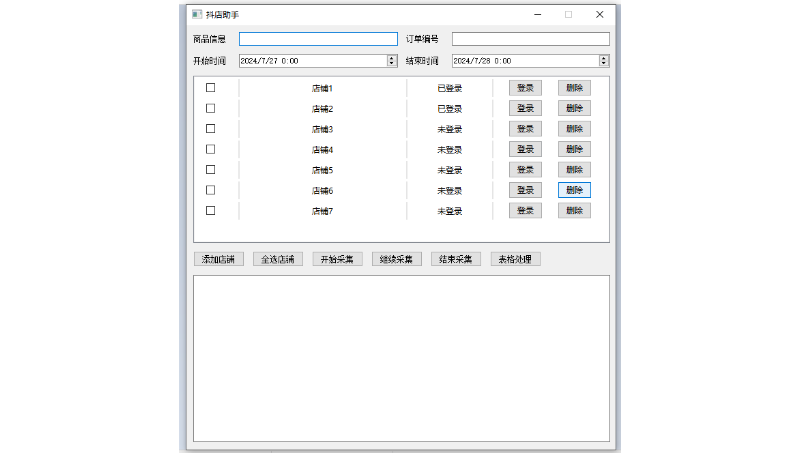Delete 店铺6 using its 删除 button
Image resolution: width=800 pixels, height=453 pixels.
(x=574, y=190)
